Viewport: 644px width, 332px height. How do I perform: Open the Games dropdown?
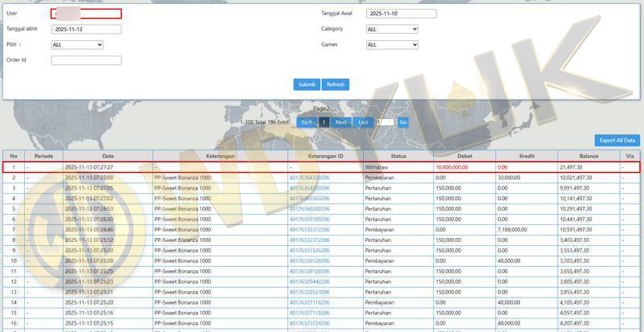[392, 45]
